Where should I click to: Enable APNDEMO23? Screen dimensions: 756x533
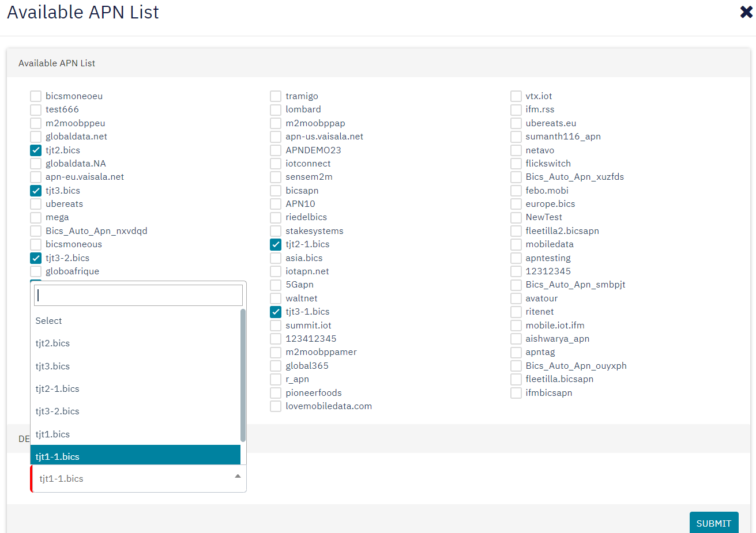[x=275, y=150]
